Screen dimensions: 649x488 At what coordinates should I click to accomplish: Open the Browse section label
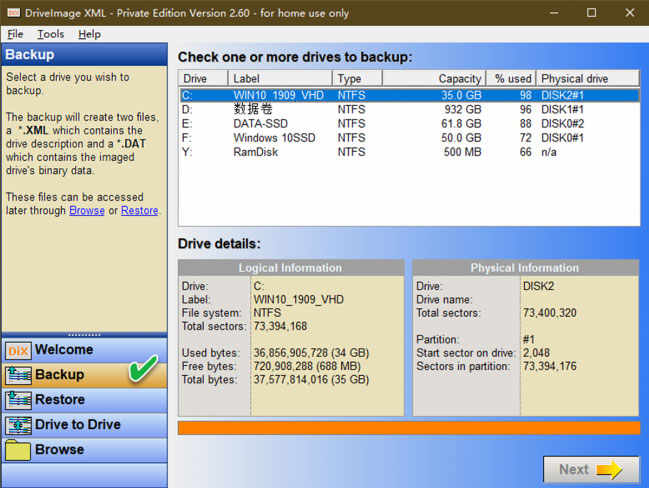[x=60, y=450]
